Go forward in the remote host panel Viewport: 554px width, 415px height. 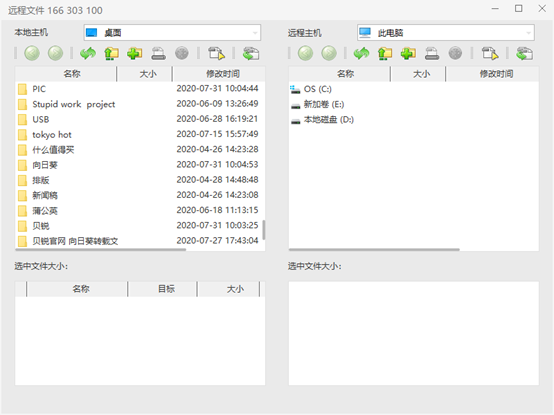coord(329,53)
